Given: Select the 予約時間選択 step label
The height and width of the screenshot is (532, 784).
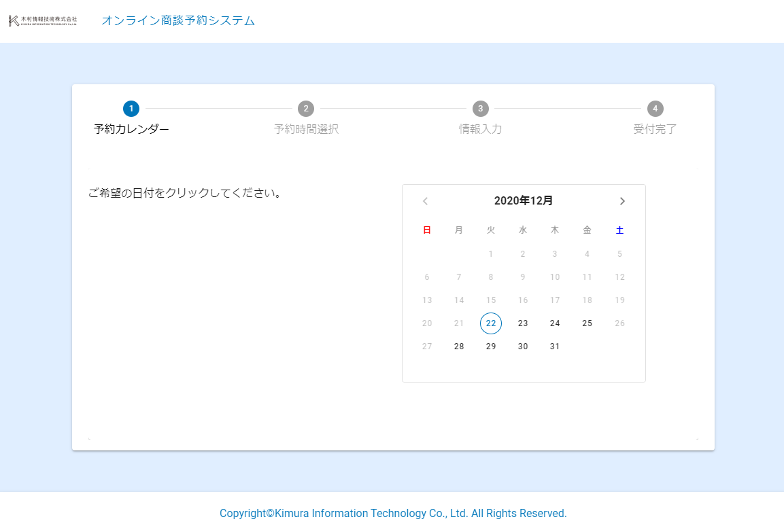Looking at the screenshot, I should (x=306, y=129).
